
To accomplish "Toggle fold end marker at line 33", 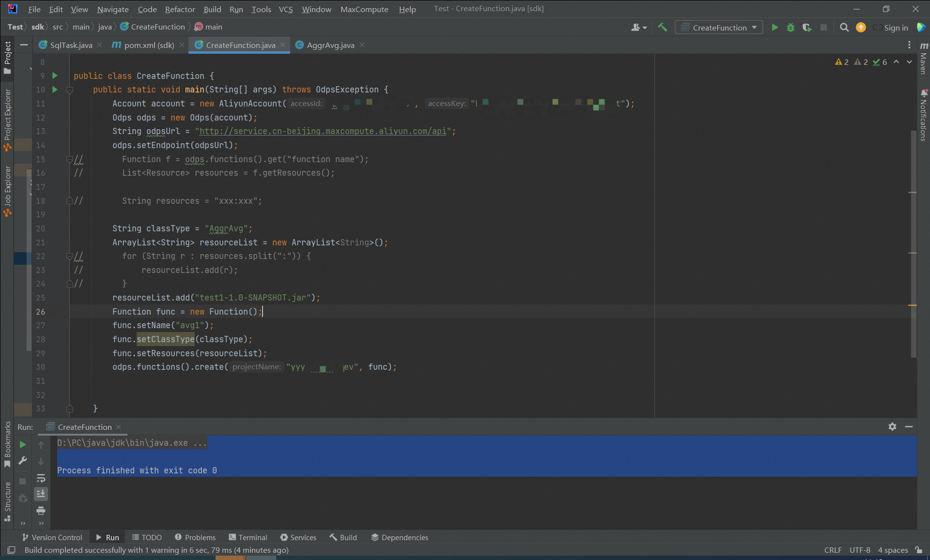I will coord(70,409).
